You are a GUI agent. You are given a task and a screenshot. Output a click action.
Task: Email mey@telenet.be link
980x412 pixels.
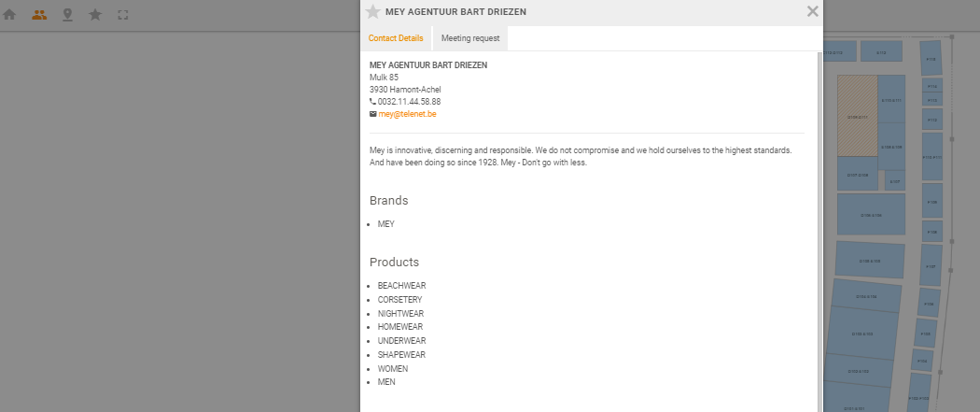click(x=407, y=114)
